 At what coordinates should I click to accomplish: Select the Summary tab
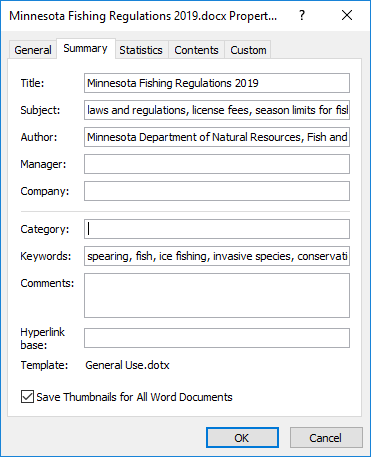pos(86,49)
